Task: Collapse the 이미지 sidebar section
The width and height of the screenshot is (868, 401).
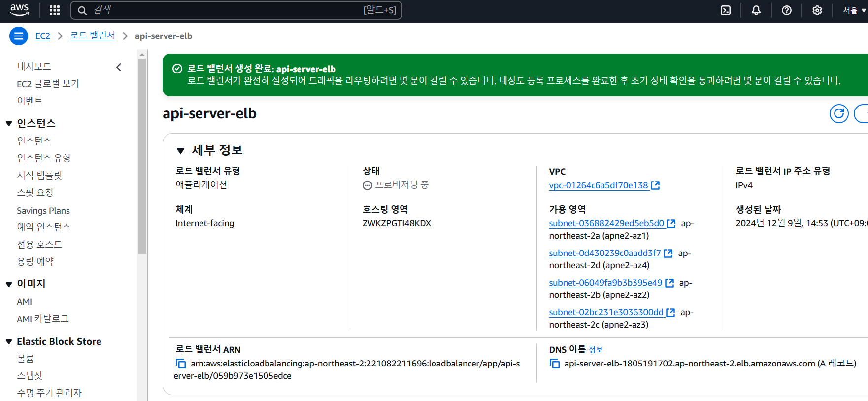Action: coord(9,284)
